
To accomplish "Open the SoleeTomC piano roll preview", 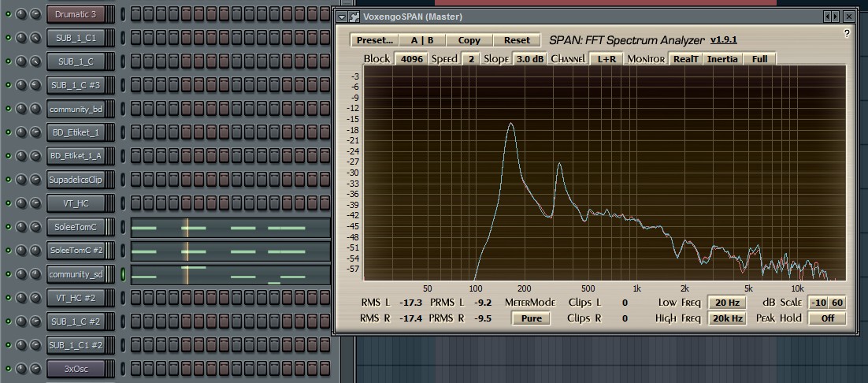I will 230,228.
